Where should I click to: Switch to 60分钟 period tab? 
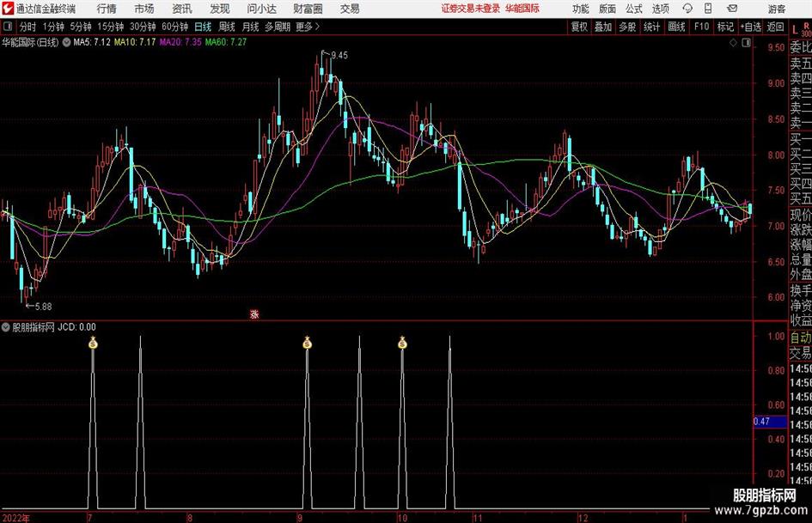click(x=174, y=27)
